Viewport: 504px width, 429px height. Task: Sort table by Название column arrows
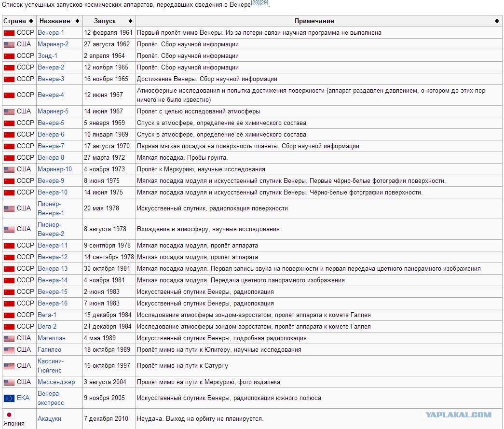(x=77, y=21)
